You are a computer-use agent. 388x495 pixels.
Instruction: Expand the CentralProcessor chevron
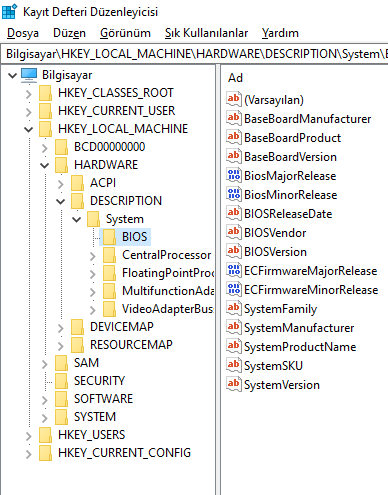coord(93,256)
